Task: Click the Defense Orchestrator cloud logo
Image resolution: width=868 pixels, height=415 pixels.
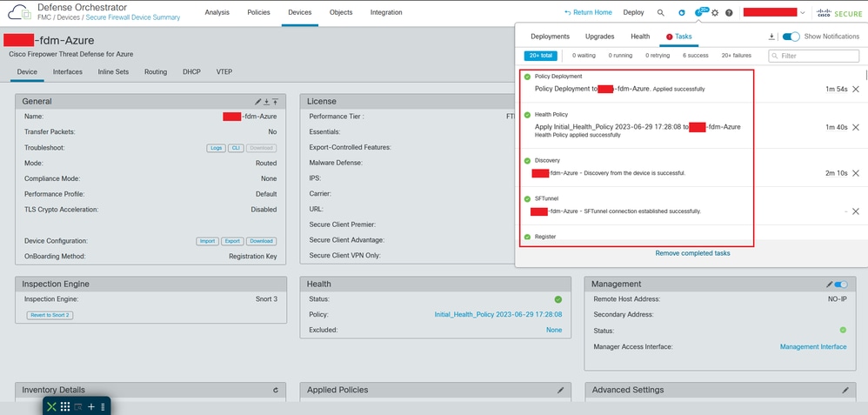Action: 20,11
